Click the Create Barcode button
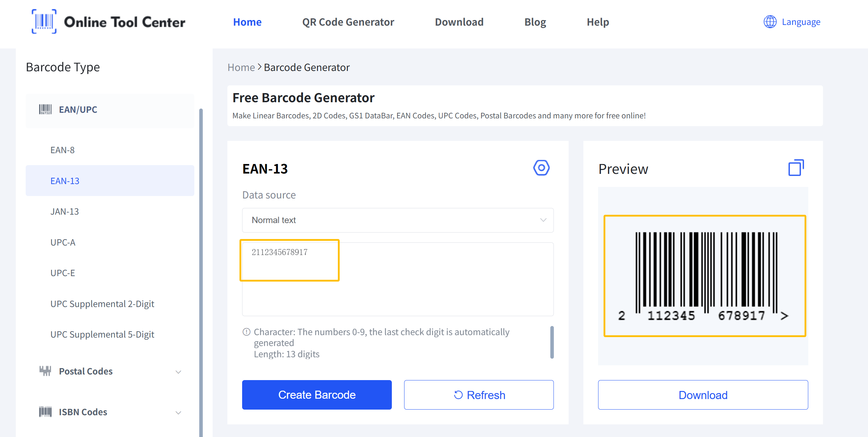 (317, 395)
